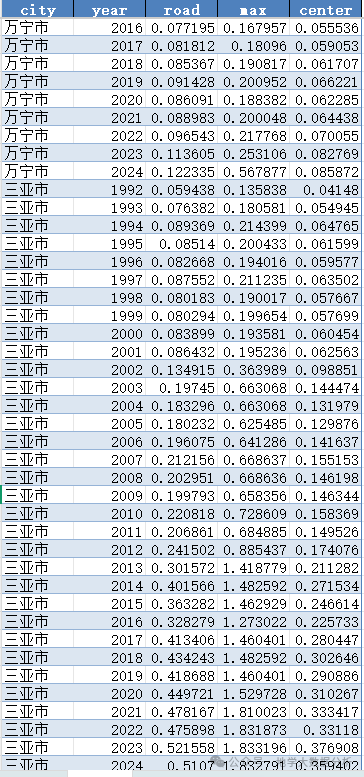Select road cell 0.241502

[181, 549]
